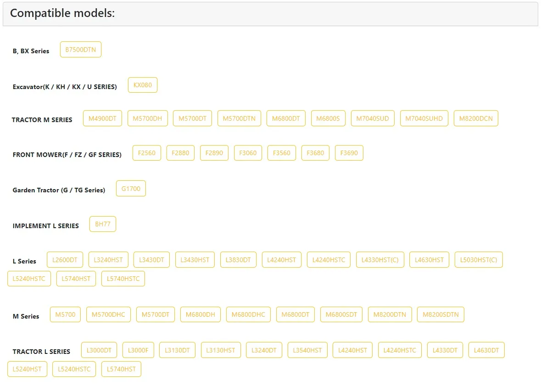This screenshot has height=392, width=541.
Task: Select M5700DT tag beside M5700DH
Action: [193, 118]
